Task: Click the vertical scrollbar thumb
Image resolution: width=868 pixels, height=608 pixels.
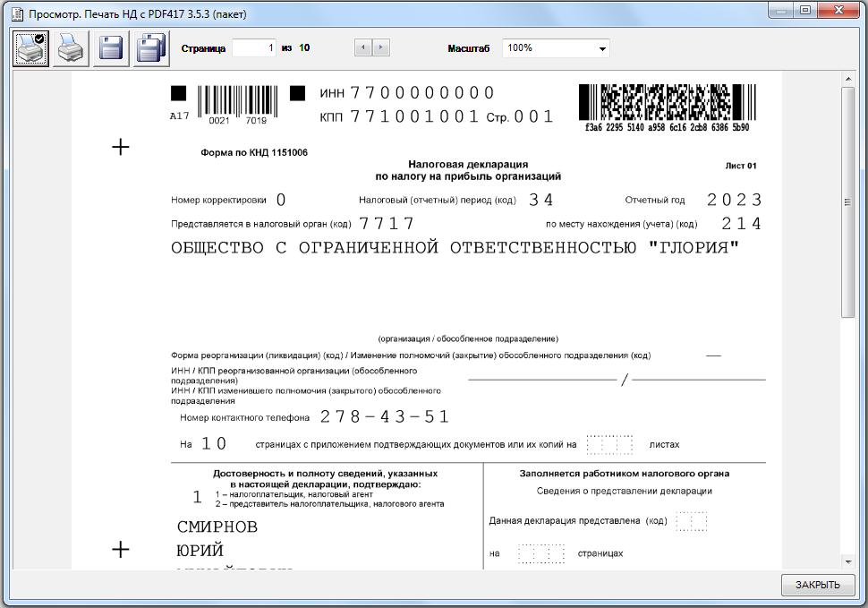Action: pyautogui.click(x=848, y=201)
